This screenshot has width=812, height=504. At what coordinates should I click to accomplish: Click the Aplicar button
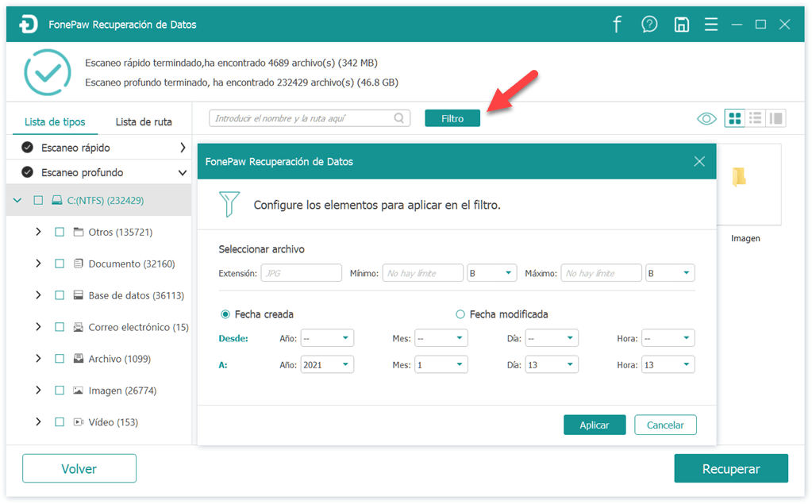point(594,425)
